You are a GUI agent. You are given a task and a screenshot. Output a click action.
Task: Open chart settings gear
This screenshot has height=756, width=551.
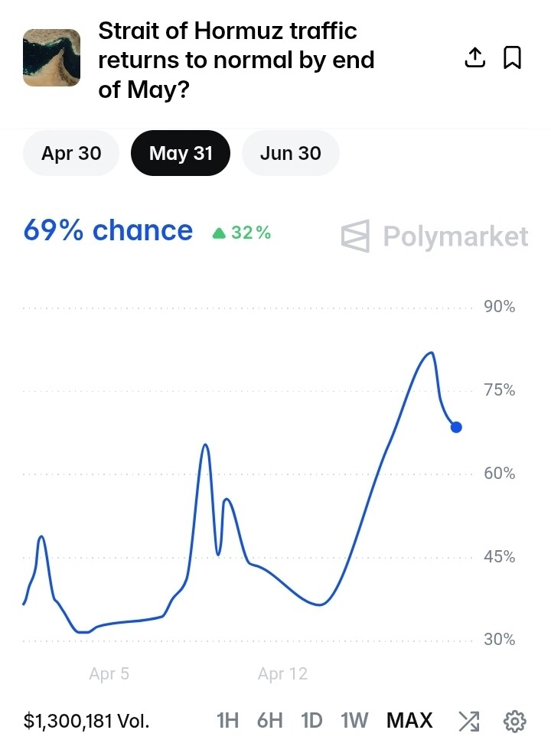point(515,721)
